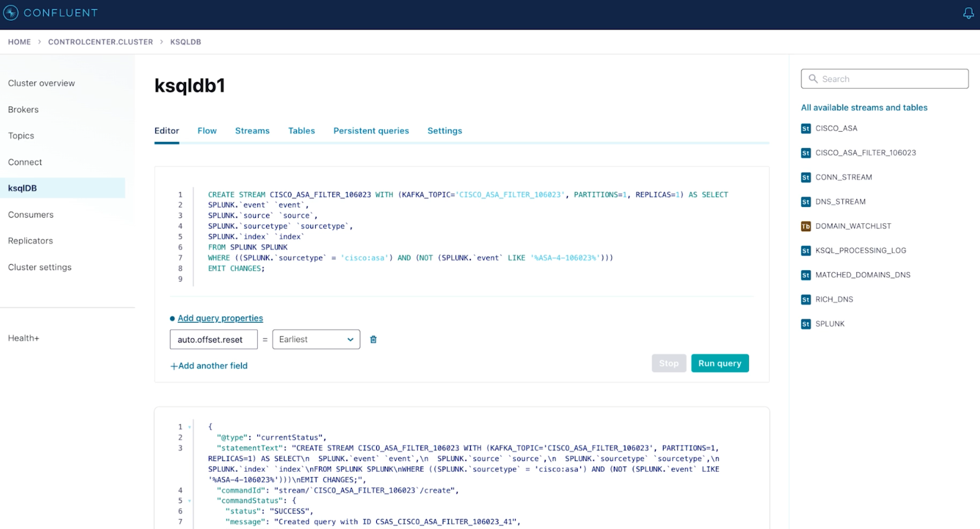Viewport: 980px width, 529px height.
Task: Open the Tables tab
Action: [x=302, y=130]
